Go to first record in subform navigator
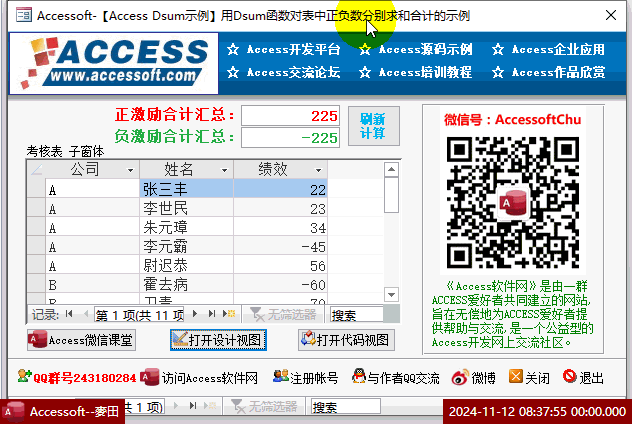The image size is (632, 424). [x=69, y=314]
